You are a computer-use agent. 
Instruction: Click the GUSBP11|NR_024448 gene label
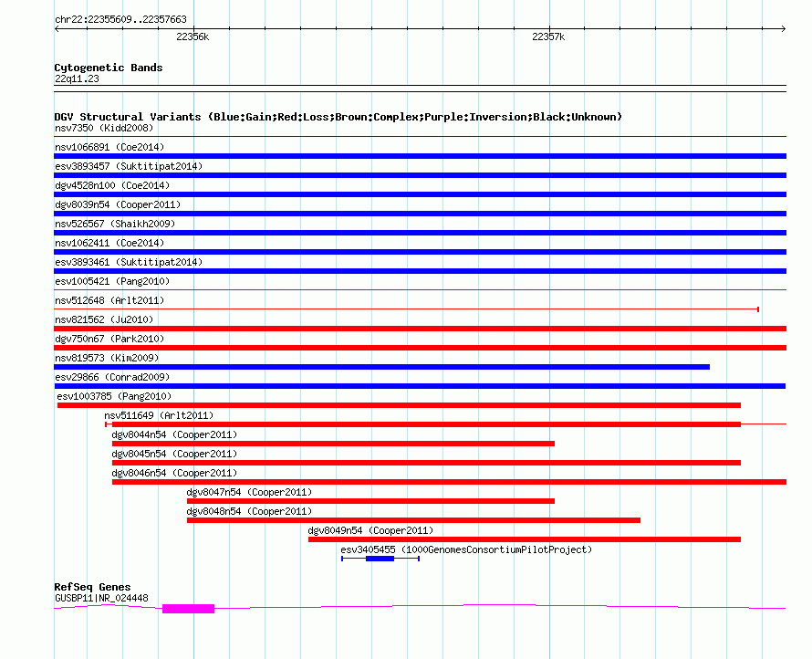pyautogui.click(x=101, y=598)
